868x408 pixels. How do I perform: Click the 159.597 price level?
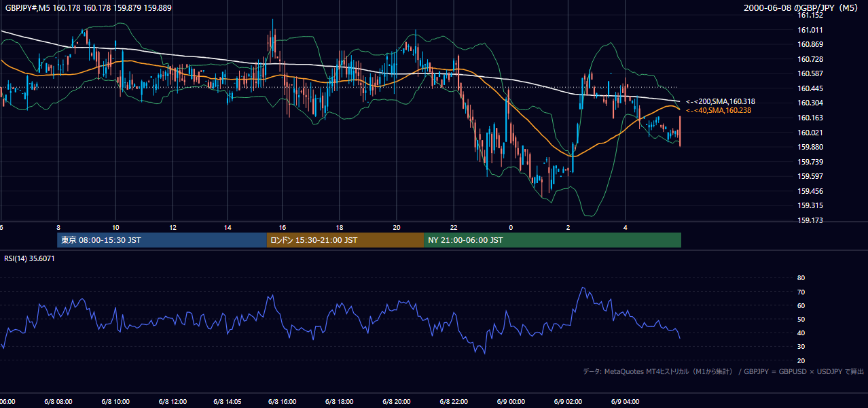[x=810, y=176]
